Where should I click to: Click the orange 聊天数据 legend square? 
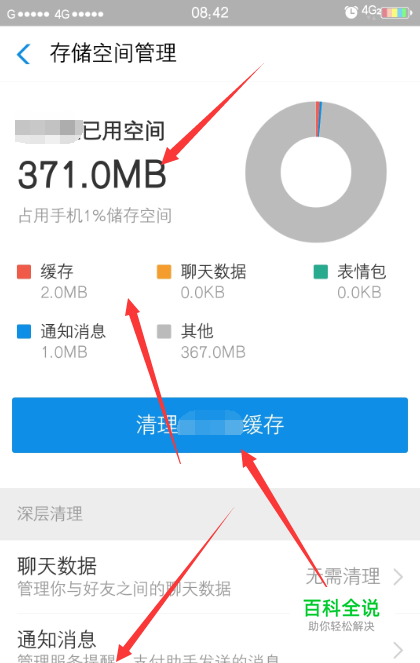(x=164, y=272)
